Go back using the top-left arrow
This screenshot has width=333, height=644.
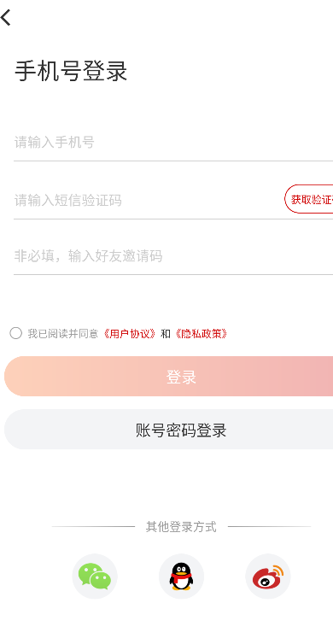(6, 18)
